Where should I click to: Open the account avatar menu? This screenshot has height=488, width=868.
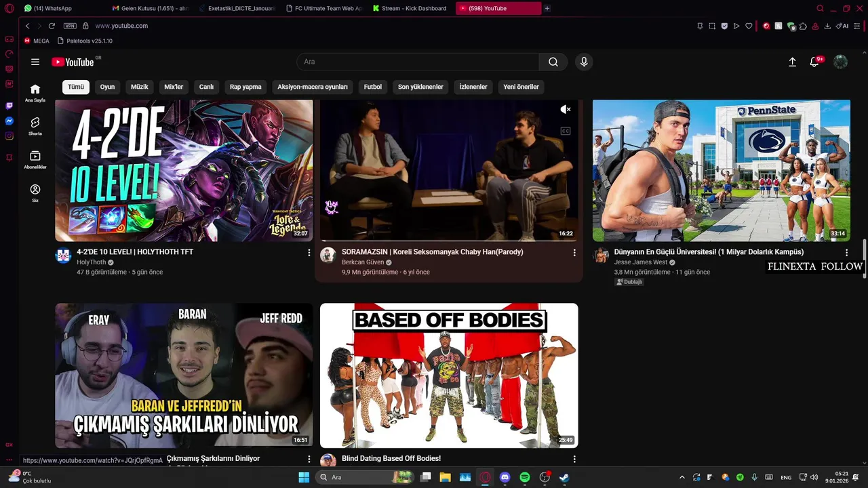(840, 62)
